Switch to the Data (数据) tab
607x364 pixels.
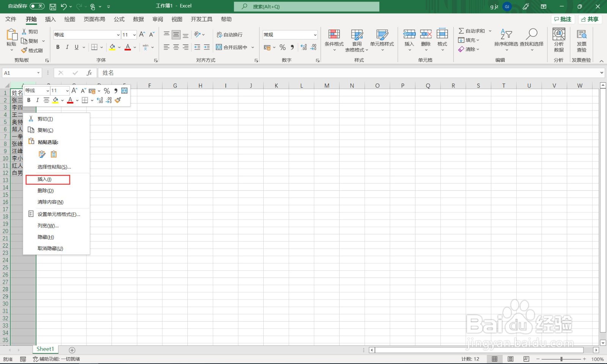click(138, 19)
